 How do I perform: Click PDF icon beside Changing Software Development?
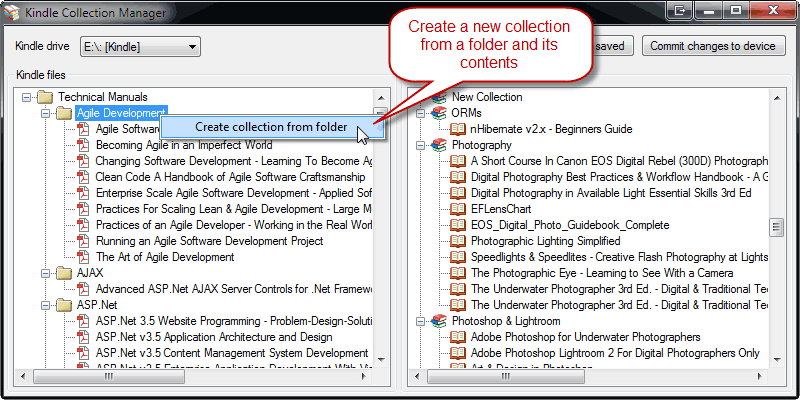click(x=83, y=161)
